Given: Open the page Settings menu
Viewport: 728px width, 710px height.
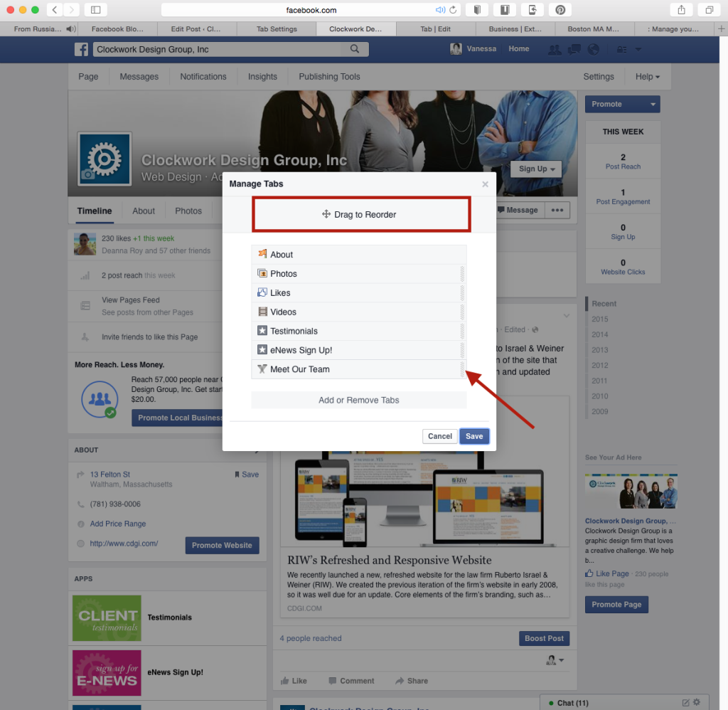Looking at the screenshot, I should (x=599, y=77).
